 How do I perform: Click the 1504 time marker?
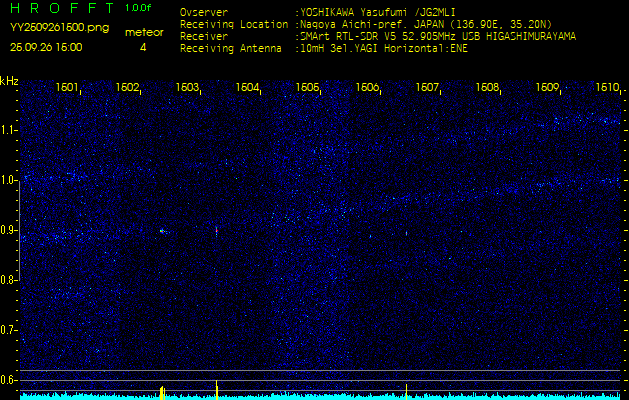[x=247, y=87]
